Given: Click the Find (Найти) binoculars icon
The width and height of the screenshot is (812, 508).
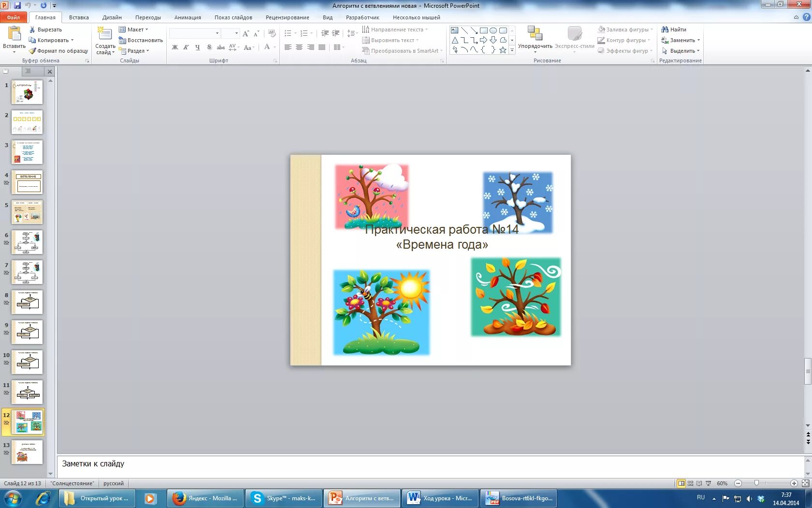Looking at the screenshot, I should point(665,30).
